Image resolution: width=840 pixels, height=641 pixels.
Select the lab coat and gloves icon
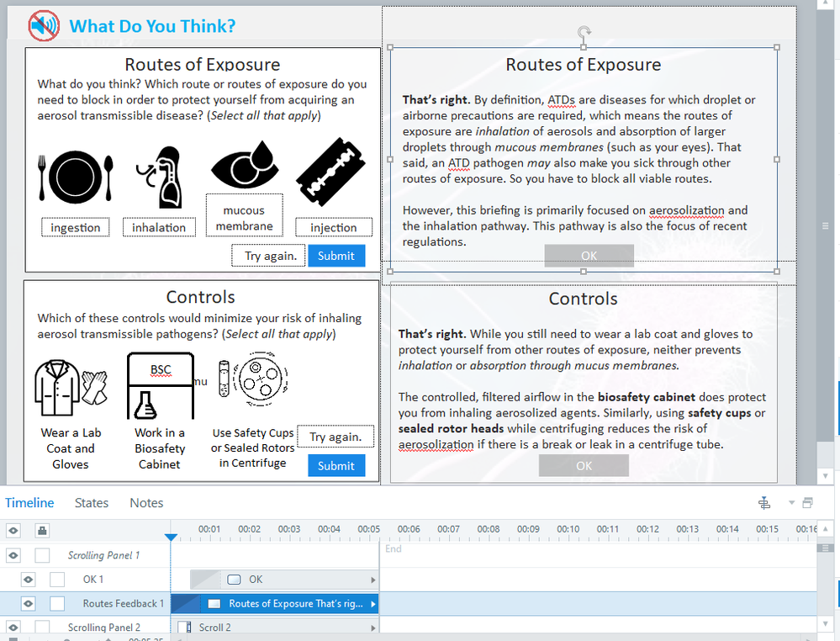(x=71, y=389)
